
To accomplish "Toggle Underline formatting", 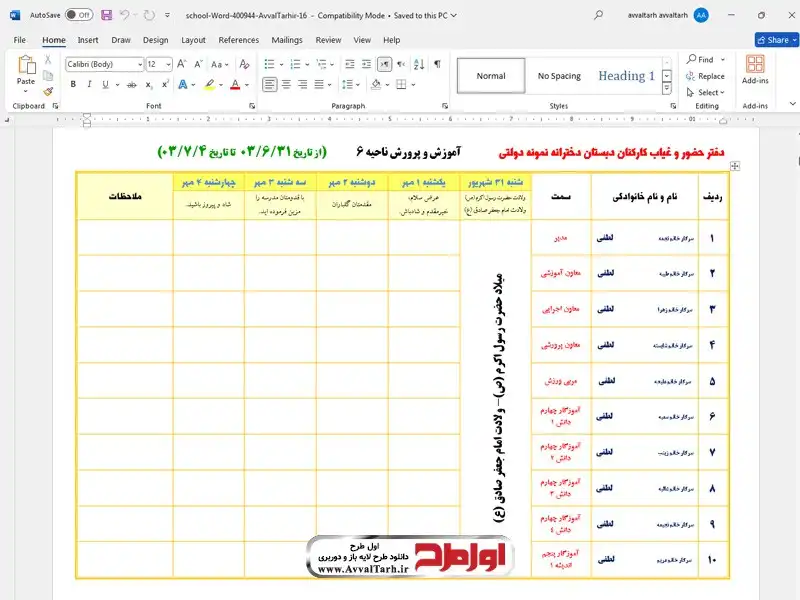I will [x=105, y=85].
